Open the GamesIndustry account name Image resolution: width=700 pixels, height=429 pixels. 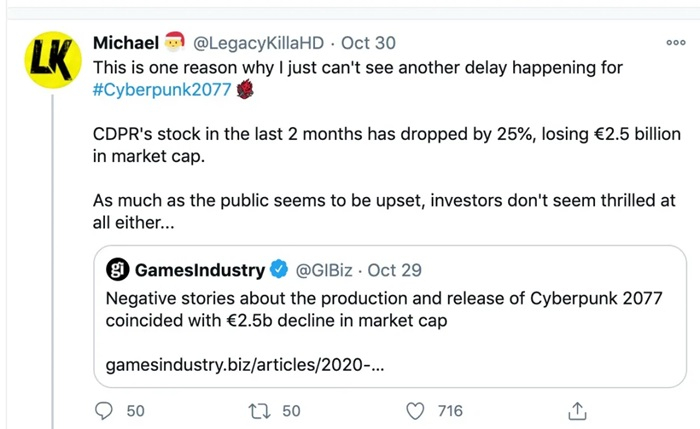tap(199, 270)
